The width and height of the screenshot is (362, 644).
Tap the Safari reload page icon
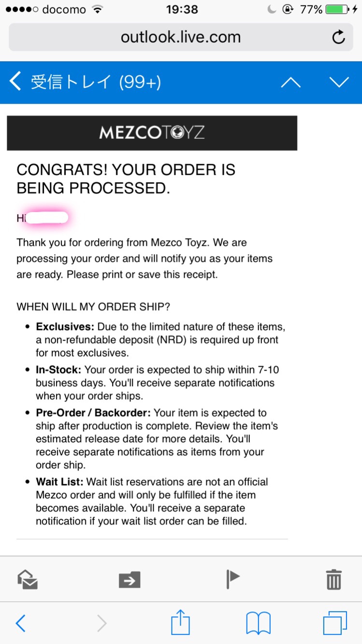point(339,37)
